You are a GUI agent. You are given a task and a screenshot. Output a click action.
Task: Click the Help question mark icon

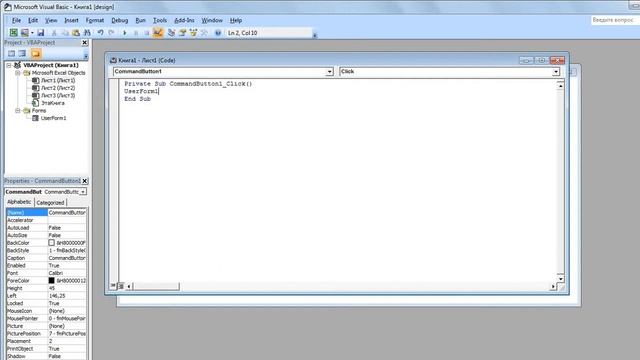tap(218, 33)
